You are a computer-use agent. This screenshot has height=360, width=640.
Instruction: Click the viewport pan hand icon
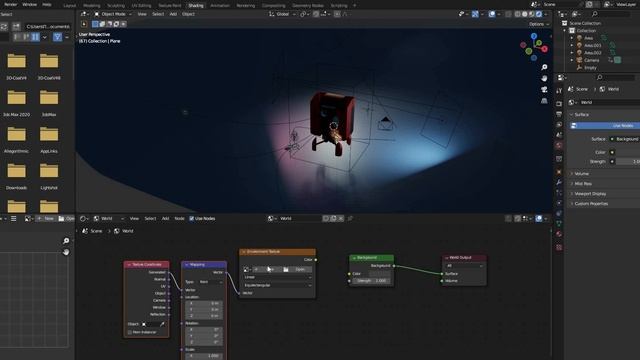544,78
